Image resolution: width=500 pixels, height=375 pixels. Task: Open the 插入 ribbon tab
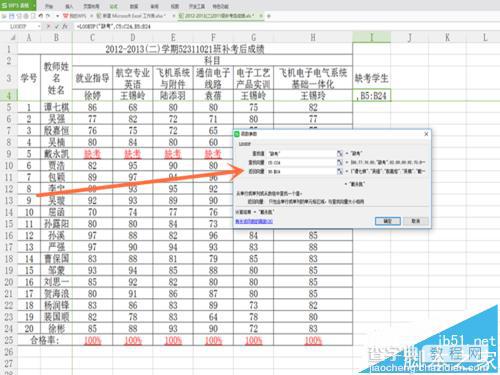coord(69,6)
